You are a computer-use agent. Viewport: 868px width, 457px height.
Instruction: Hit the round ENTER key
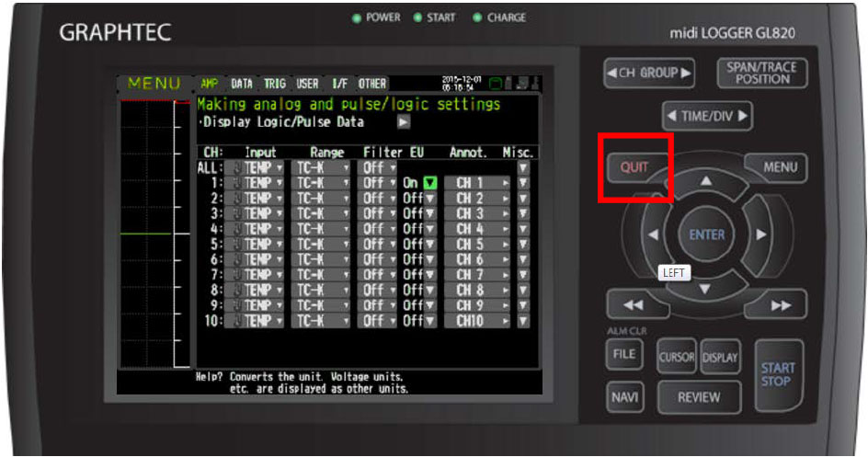tap(706, 234)
